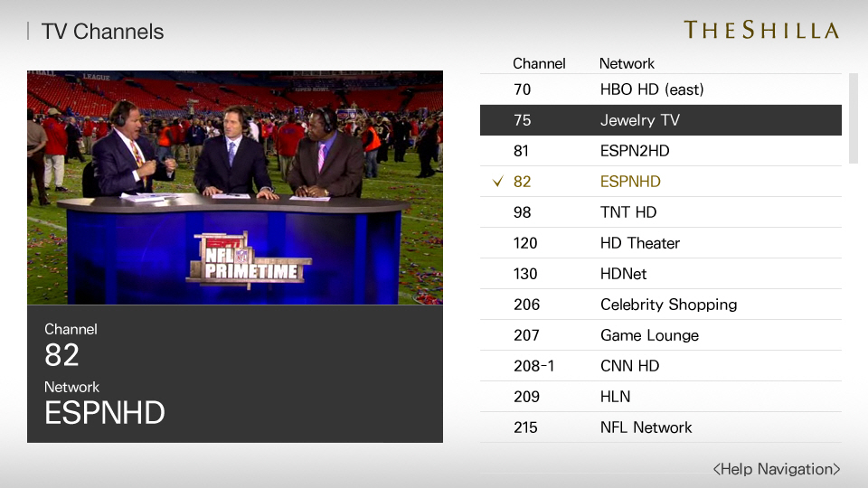Viewport: 868px width, 488px height.
Task: Select channel 70 HBO HD (east)
Action: tap(660, 89)
